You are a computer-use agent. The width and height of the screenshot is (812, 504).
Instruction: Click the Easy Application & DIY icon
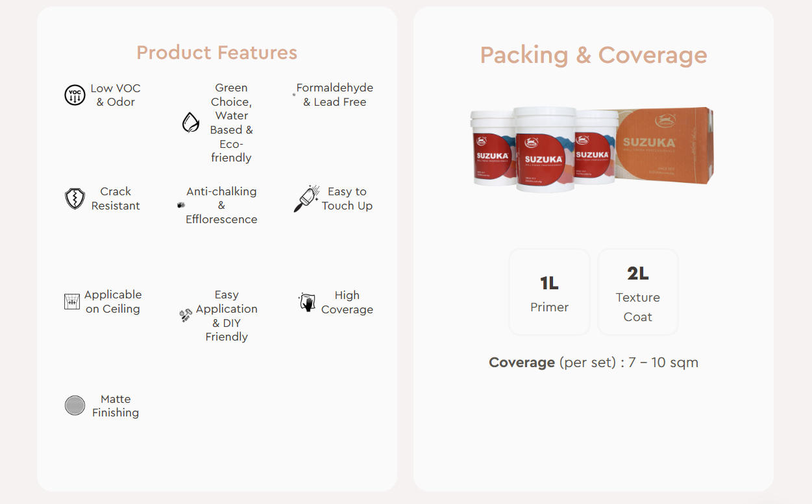[186, 316]
